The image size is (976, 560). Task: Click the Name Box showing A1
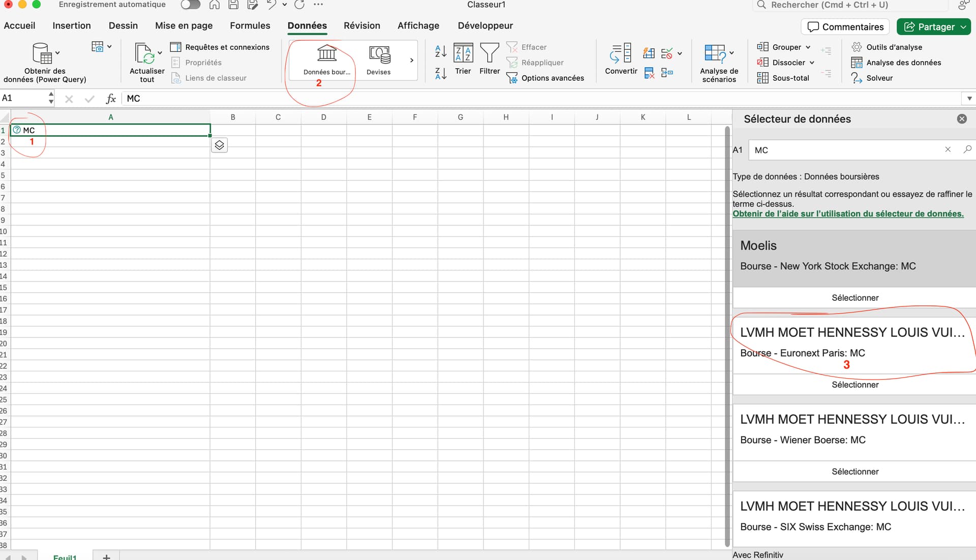click(24, 98)
